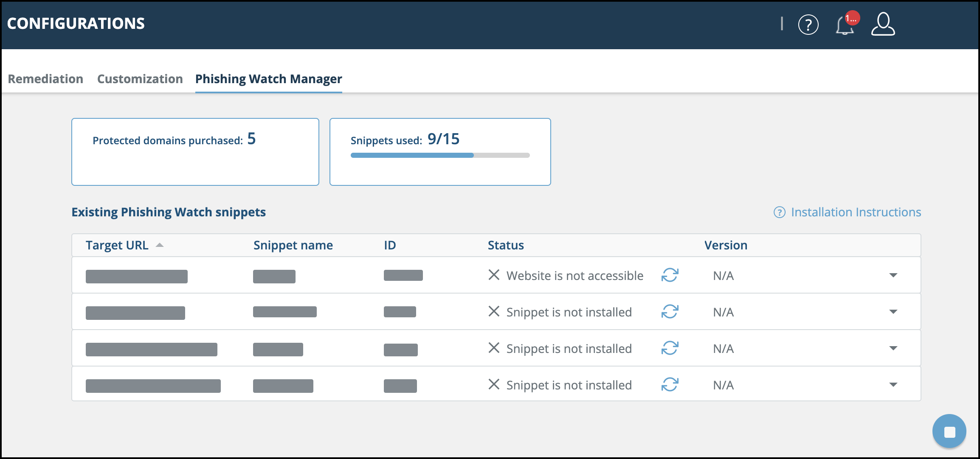Open the Installation Instructions link
Viewport: 980px width, 459px height.
856,212
